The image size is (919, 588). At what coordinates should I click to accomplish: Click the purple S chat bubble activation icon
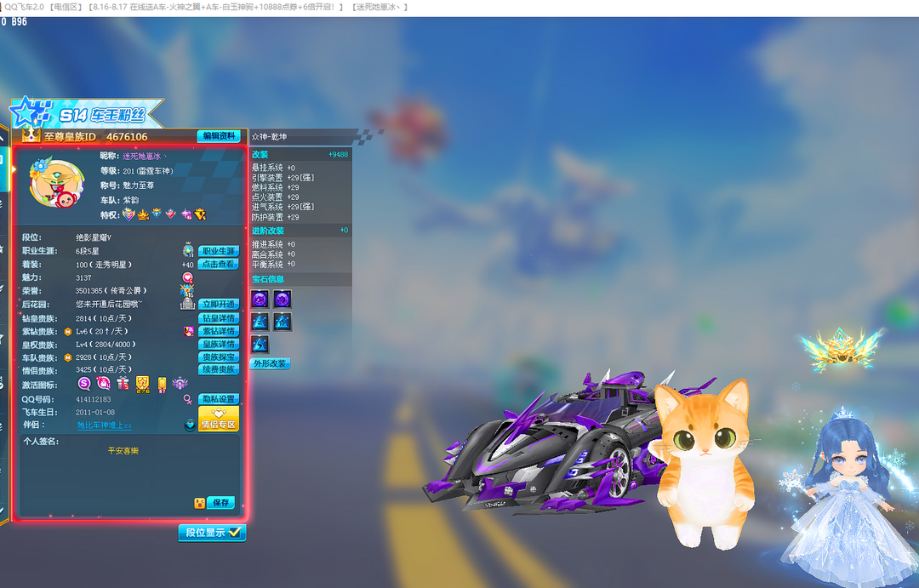[84, 384]
